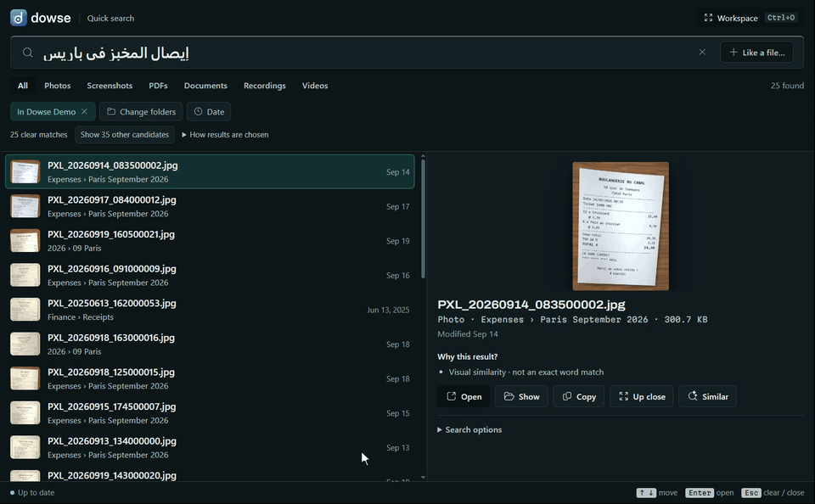This screenshot has width=815, height=504.
Task: Click Visual similarity explanation text
Action: click(526, 372)
